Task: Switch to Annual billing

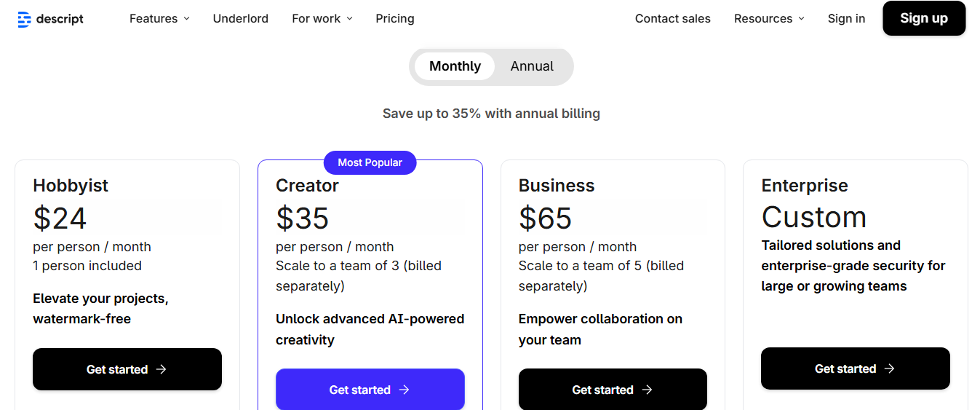Action: click(532, 66)
